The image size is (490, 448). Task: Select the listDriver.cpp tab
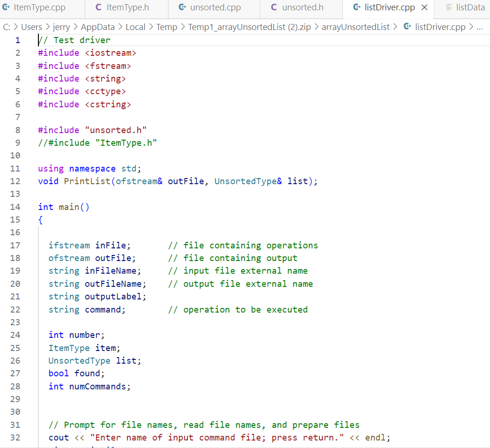[x=389, y=7]
